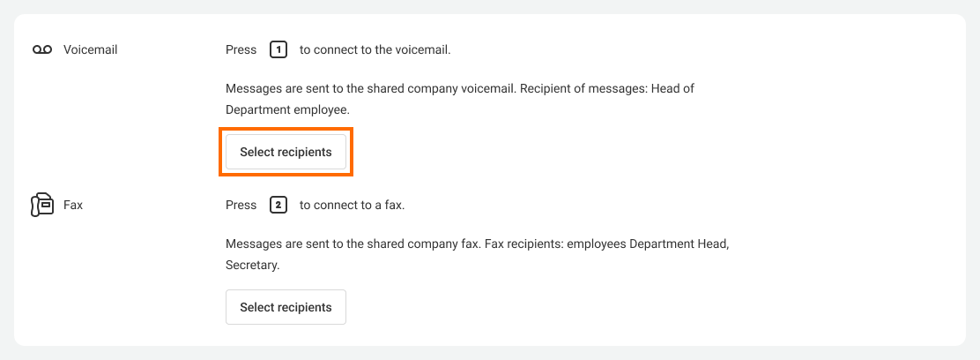The image size is (980, 360).
Task: Click "Secretary" in the fax recipients
Action: pyautogui.click(x=251, y=264)
